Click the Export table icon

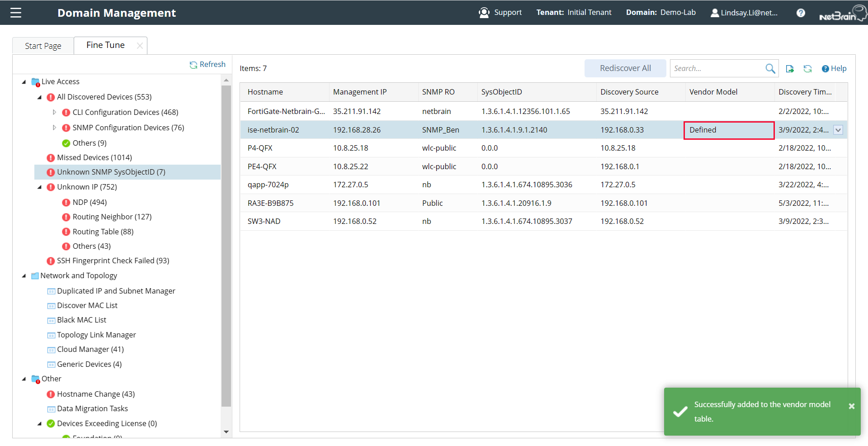790,68
